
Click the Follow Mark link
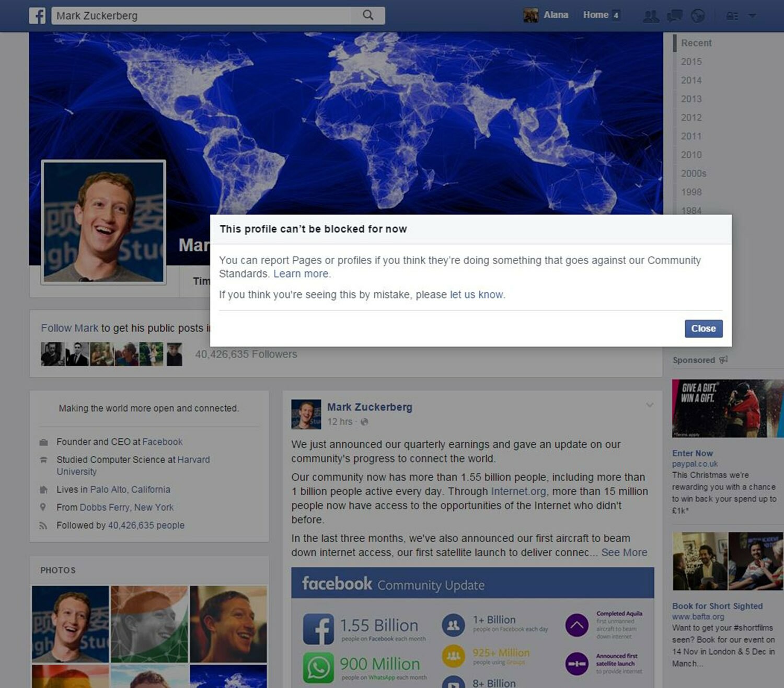pyautogui.click(x=70, y=328)
